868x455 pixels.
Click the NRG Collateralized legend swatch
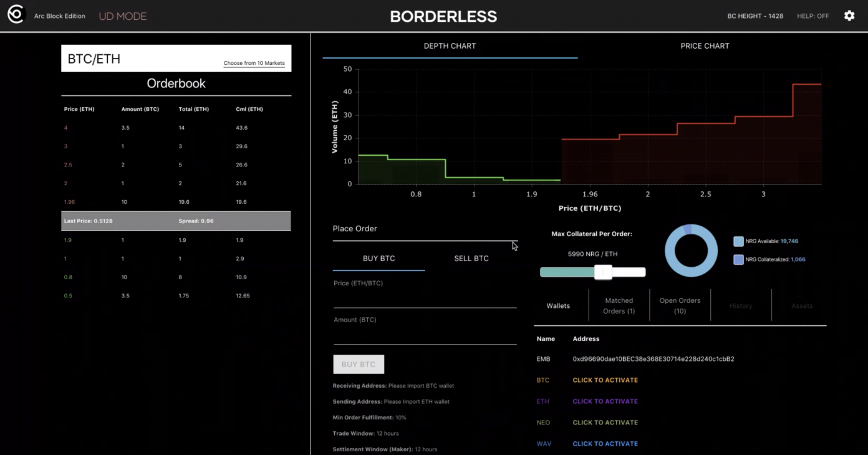(738, 259)
